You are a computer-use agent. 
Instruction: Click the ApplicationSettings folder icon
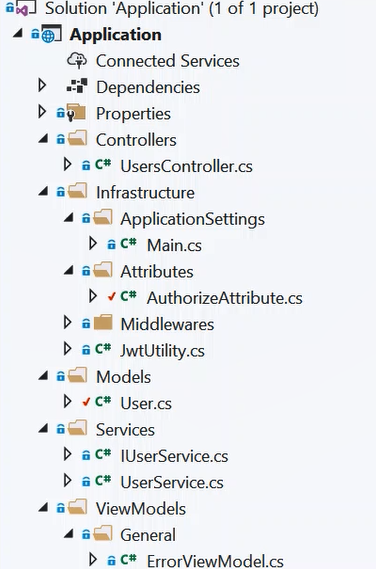tap(103, 218)
